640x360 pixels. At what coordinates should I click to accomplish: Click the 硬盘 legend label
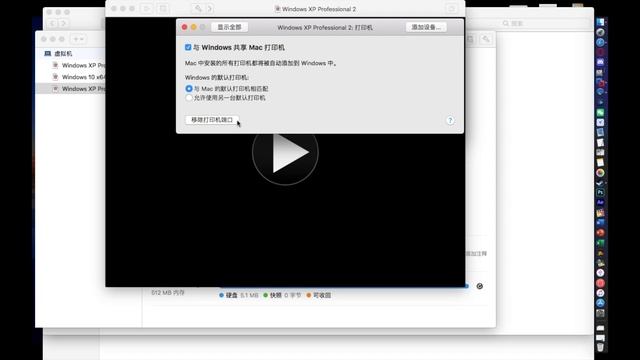[x=231, y=295]
